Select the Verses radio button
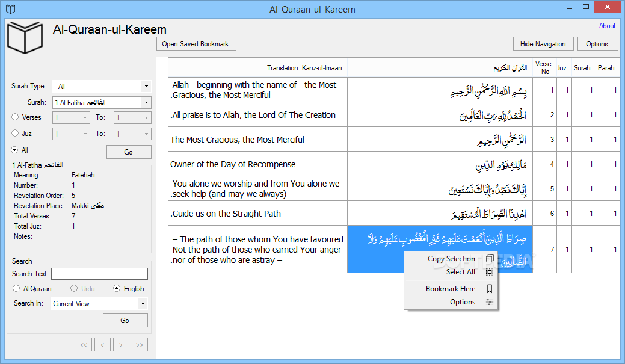Image resolution: width=625 pixels, height=364 pixels. 15,117
